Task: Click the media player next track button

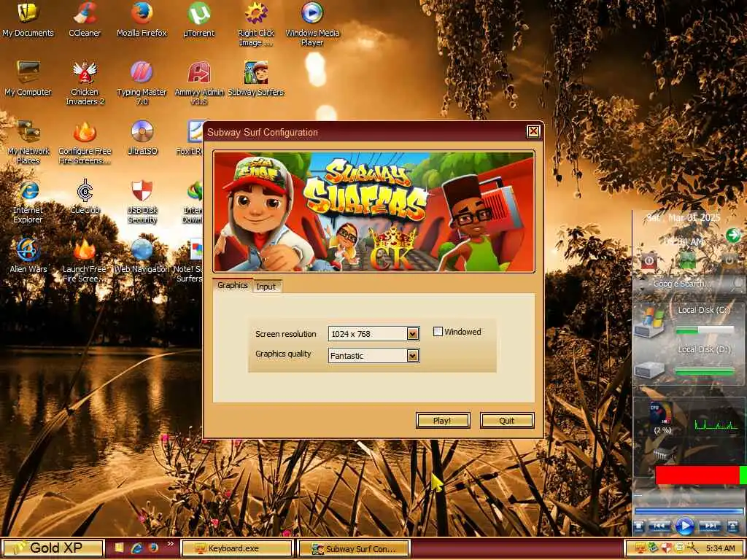Action: coord(709,526)
